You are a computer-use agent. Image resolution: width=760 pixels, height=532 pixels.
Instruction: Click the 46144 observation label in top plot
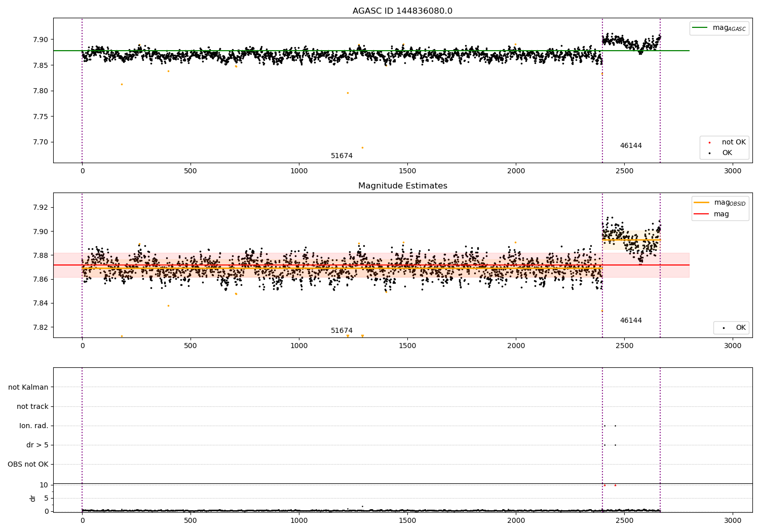631,146
